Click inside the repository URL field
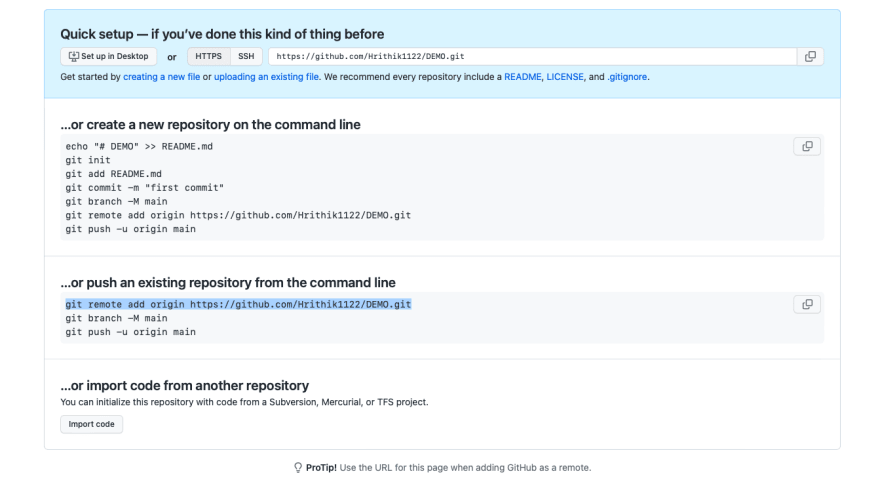880x480 pixels. (x=533, y=56)
